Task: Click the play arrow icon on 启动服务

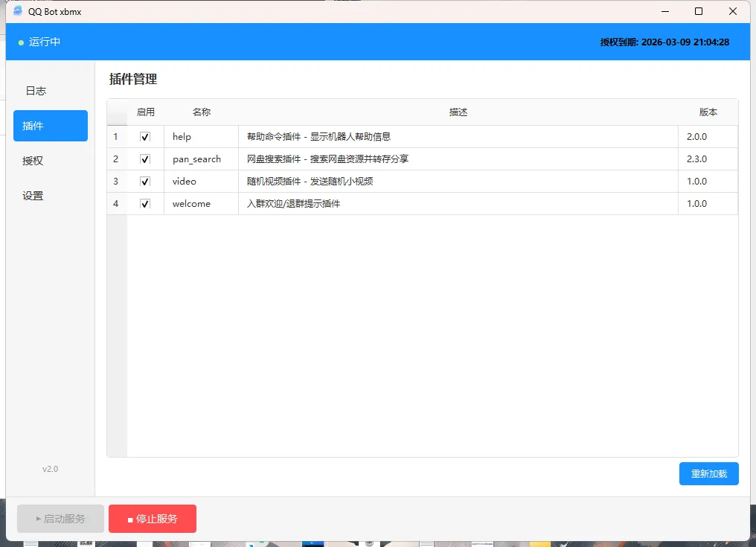Action: [39, 519]
